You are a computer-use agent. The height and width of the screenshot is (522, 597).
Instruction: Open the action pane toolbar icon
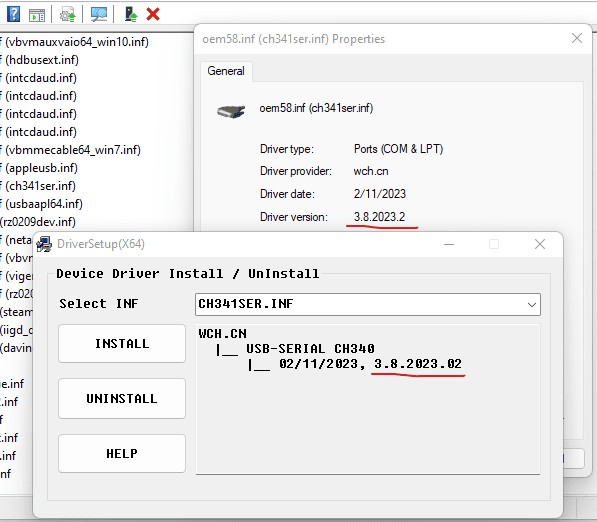37,15
